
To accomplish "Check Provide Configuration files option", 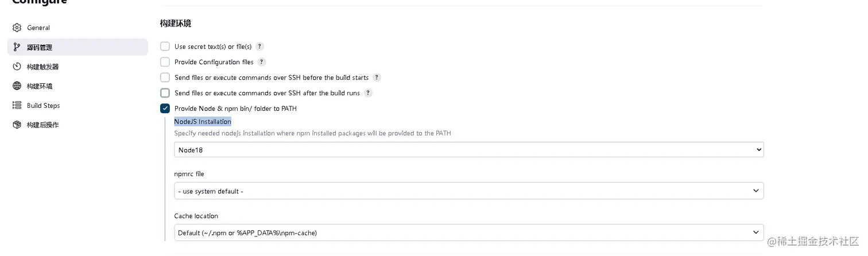I will coord(165,62).
